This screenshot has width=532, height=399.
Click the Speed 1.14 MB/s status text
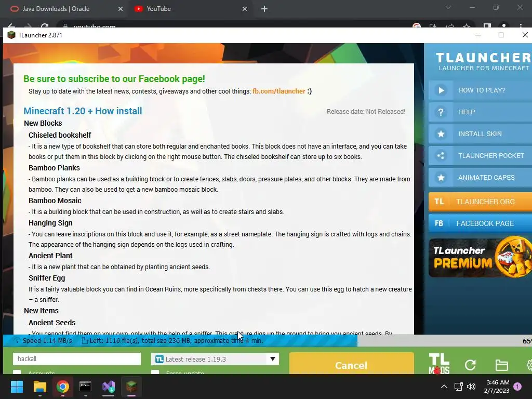pyautogui.click(x=47, y=341)
